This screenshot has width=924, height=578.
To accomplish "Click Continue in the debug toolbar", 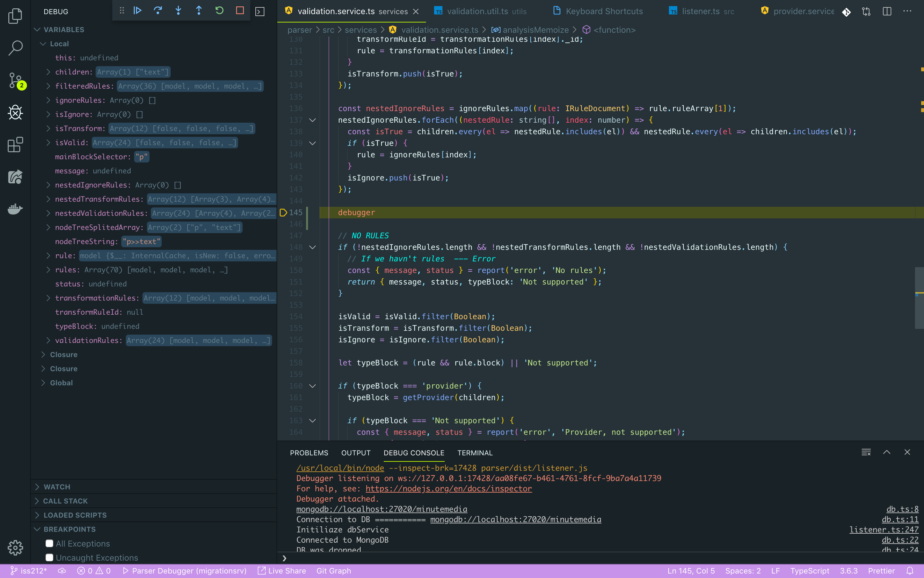I will [137, 11].
